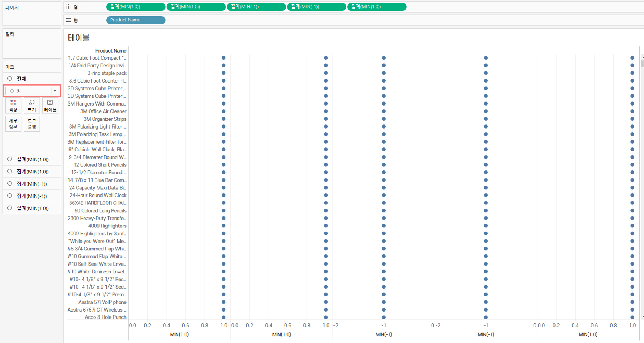Click the rows shelf 행 icon
This screenshot has width=644, height=343.
[68, 20]
